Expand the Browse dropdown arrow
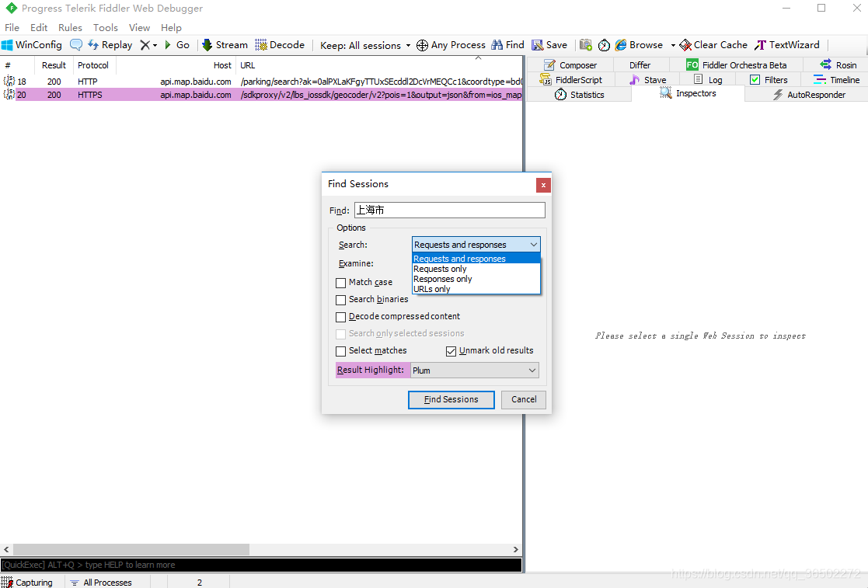Image resolution: width=868 pixels, height=588 pixels. [x=673, y=45]
